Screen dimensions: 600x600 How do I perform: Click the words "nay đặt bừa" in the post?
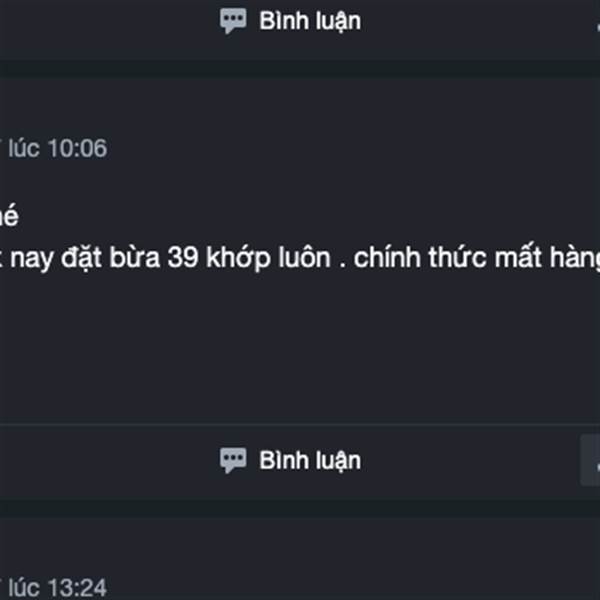click(85, 258)
